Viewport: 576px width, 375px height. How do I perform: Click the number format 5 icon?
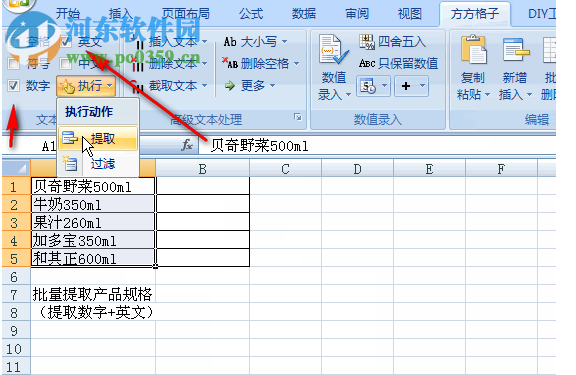click(368, 86)
